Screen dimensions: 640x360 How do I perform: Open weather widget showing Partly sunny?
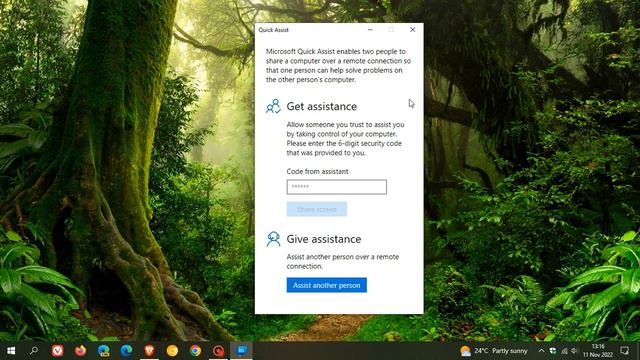[x=494, y=351]
